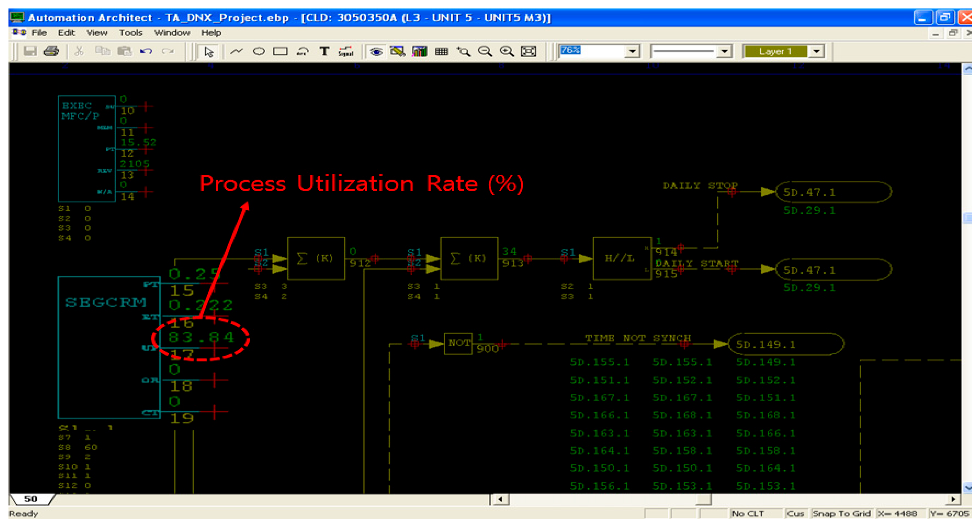980x527 pixels.
Task: Click the horizontal scrollbar right arrow
Action: tap(953, 499)
